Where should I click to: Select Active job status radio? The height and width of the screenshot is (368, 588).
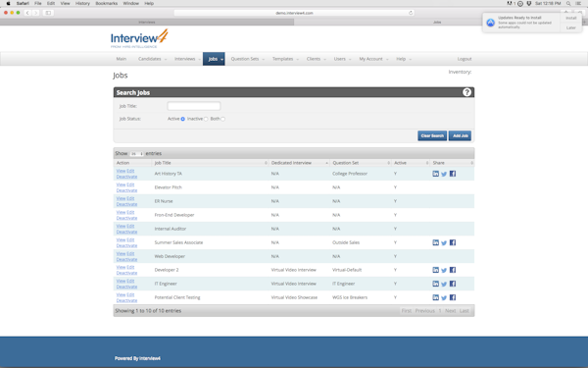point(183,119)
